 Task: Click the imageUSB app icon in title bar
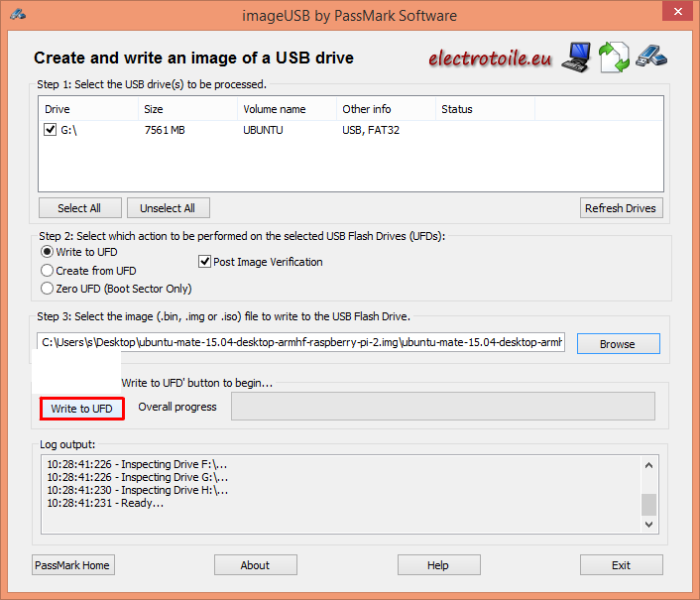pos(18,15)
